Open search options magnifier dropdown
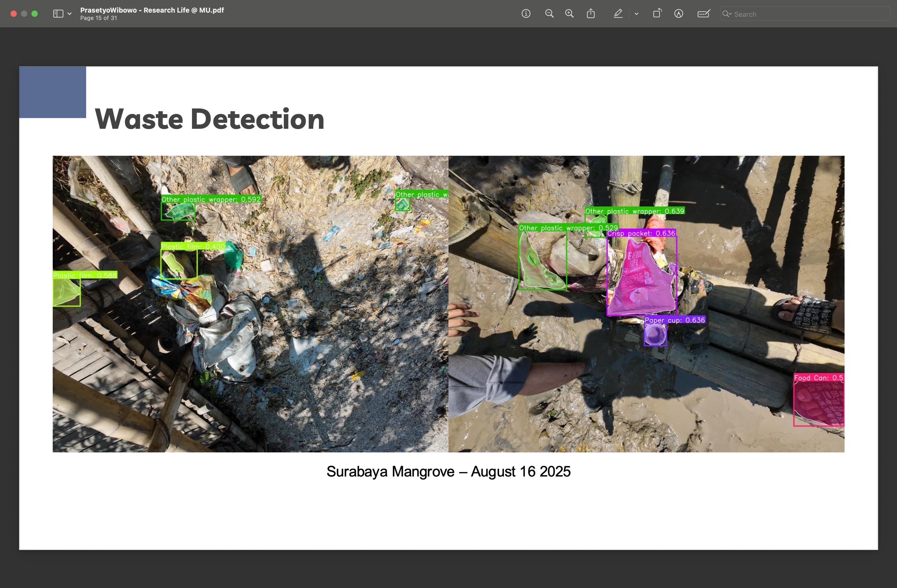This screenshot has height=588, width=897. (727, 14)
